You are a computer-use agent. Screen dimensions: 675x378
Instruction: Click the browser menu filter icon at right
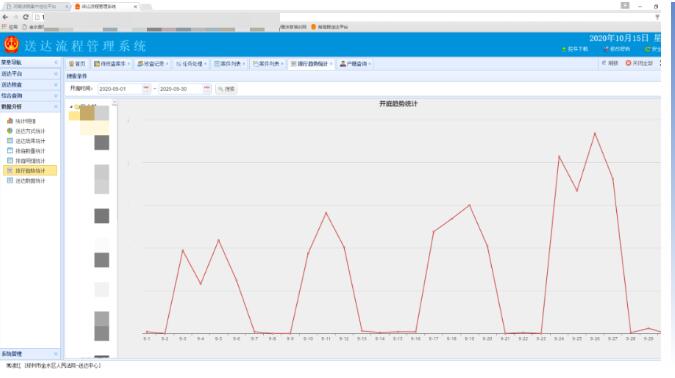coord(657,17)
